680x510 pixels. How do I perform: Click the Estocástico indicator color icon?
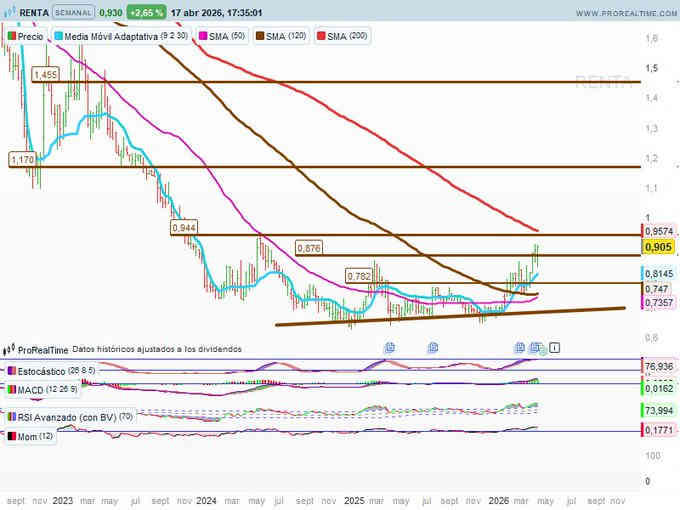point(11,372)
